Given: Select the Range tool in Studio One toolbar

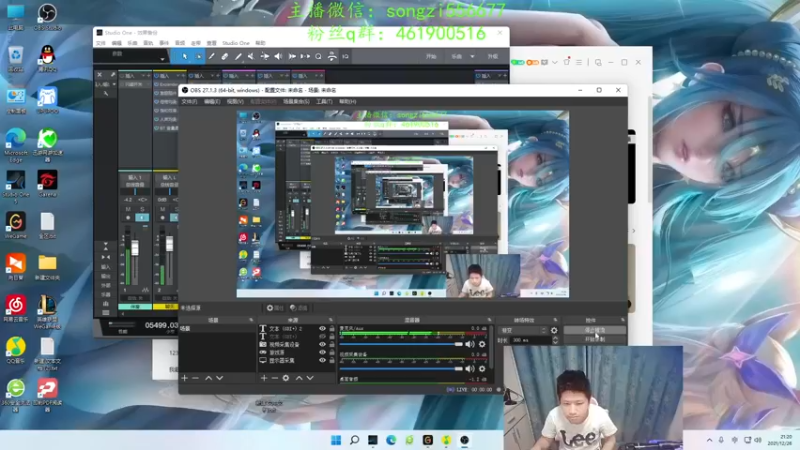Looking at the screenshot, I should [x=198, y=57].
